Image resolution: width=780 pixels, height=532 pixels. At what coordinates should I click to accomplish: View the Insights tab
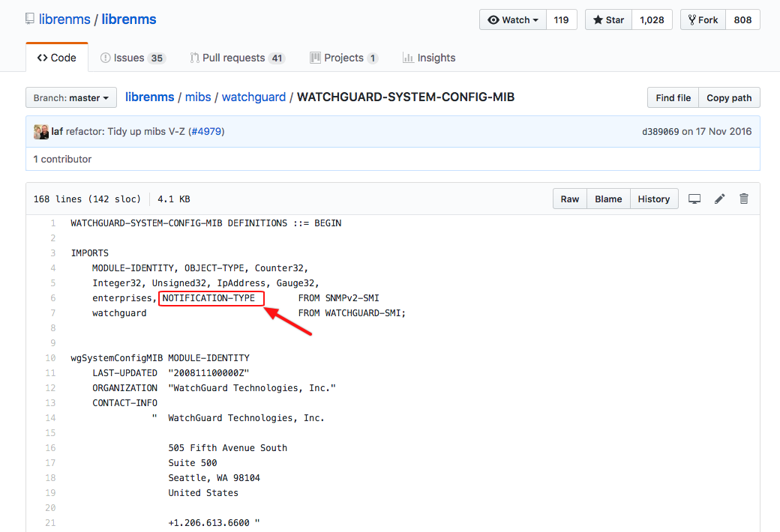[429, 58]
